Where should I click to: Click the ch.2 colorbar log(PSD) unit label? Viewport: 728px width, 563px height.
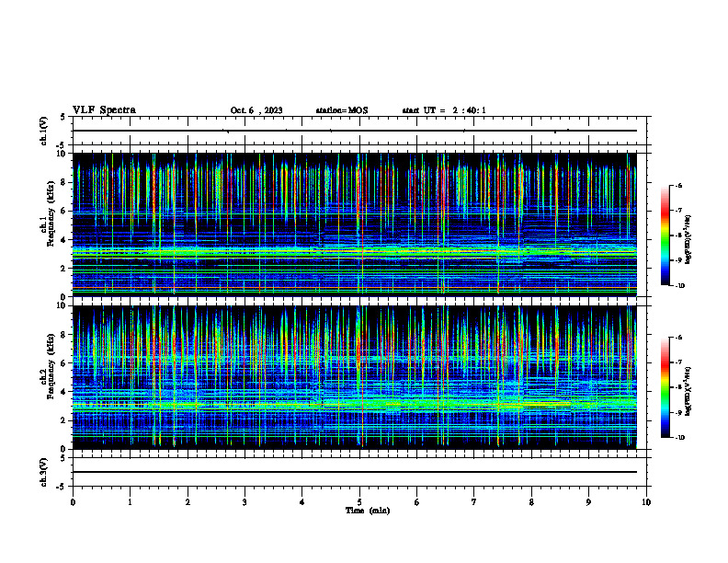(688, 392)
